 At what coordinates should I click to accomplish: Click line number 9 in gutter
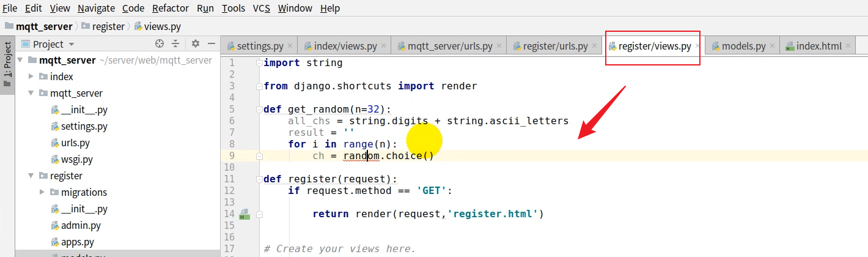point(231,156)
